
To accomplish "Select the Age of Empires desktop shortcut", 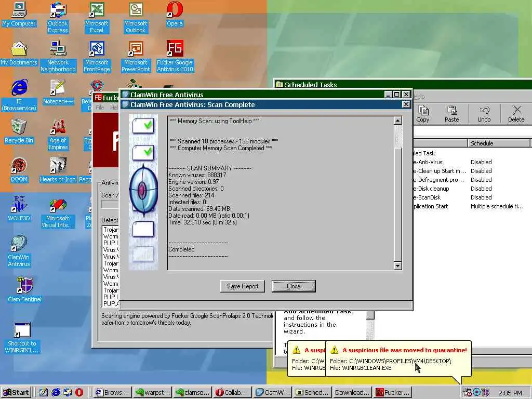I will [58, 135].
